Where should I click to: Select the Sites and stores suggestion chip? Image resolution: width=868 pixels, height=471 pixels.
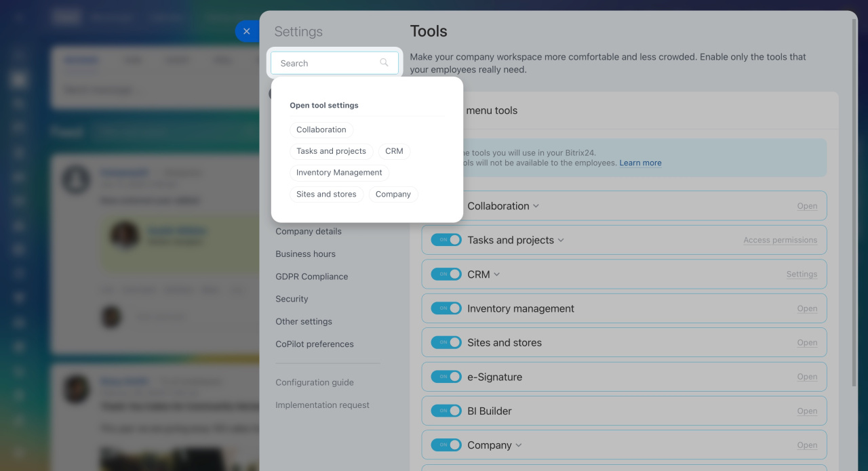326,194
